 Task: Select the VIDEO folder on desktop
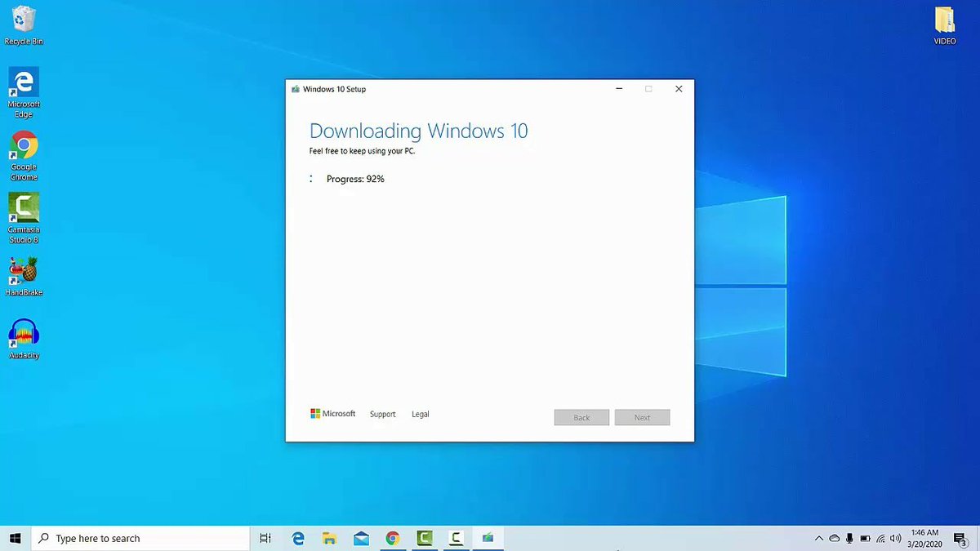point(945,24)
